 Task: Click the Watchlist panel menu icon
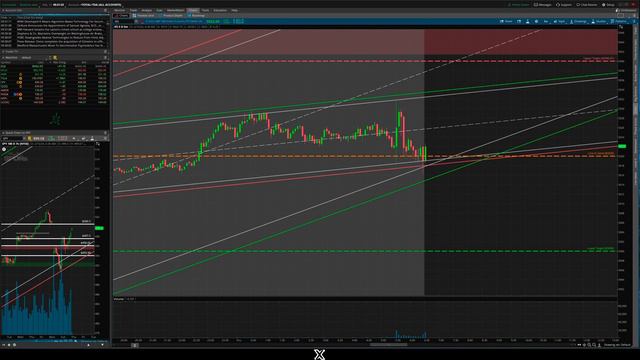point(105,58)
